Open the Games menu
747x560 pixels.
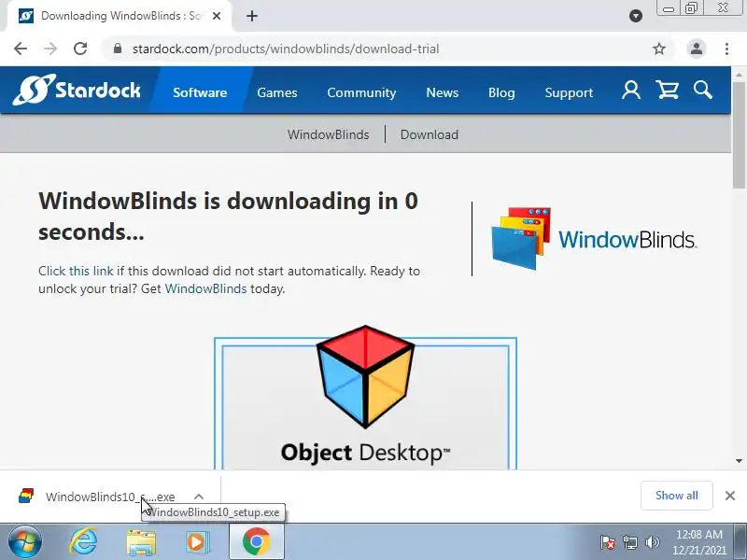[x=276, y=91]
